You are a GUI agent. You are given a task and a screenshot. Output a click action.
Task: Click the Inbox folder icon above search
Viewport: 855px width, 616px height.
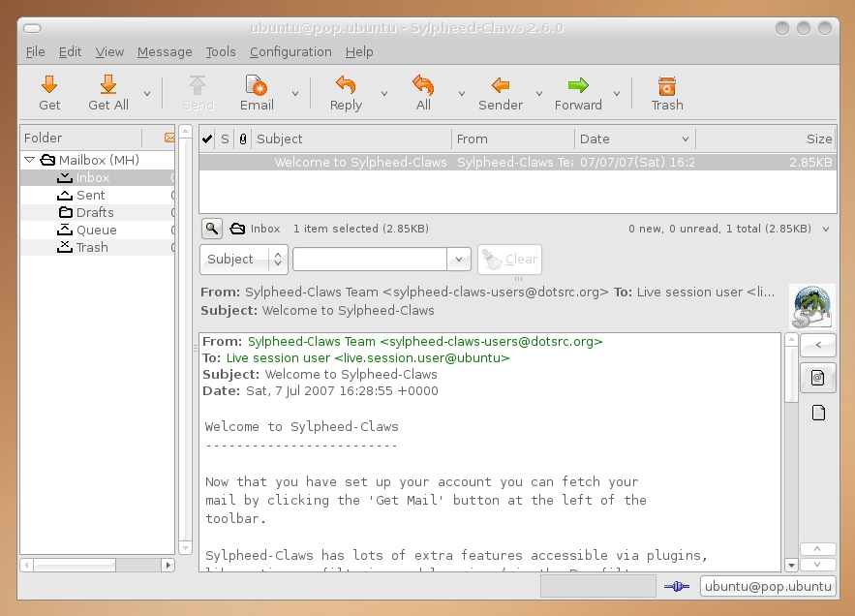point(237,229)
